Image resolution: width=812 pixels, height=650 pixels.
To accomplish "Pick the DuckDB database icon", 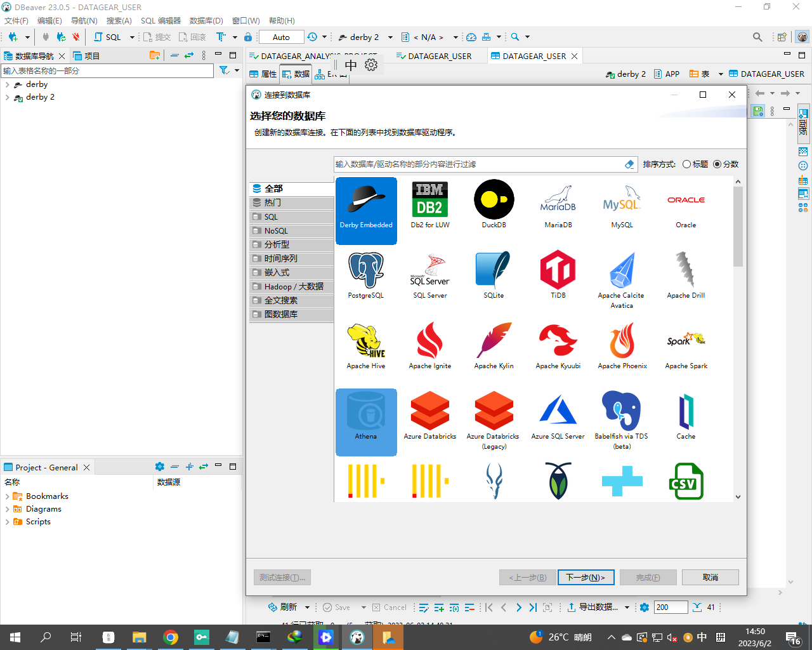I will 494,205.
